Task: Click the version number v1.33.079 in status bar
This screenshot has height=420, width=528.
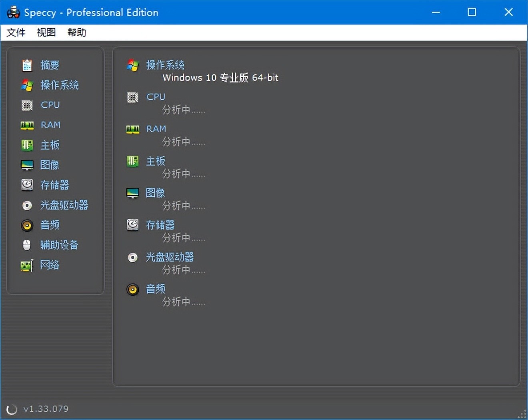Action: [x=46, y=409]
